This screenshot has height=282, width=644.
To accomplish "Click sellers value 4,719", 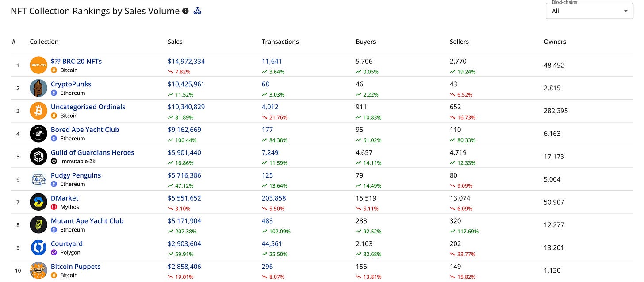I will pyautogui.click(x=458, y=152).
